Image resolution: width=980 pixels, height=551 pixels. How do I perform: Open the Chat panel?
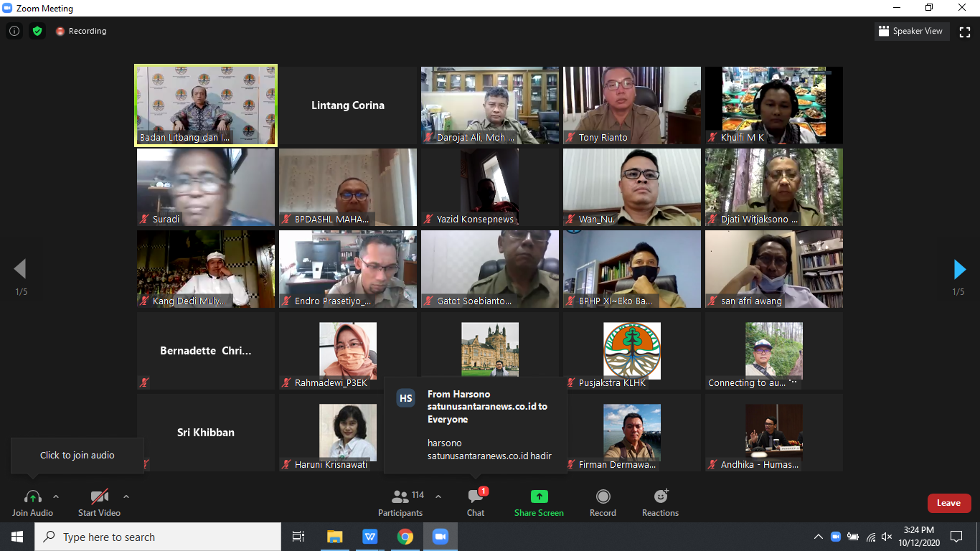(x=475, y=502)
